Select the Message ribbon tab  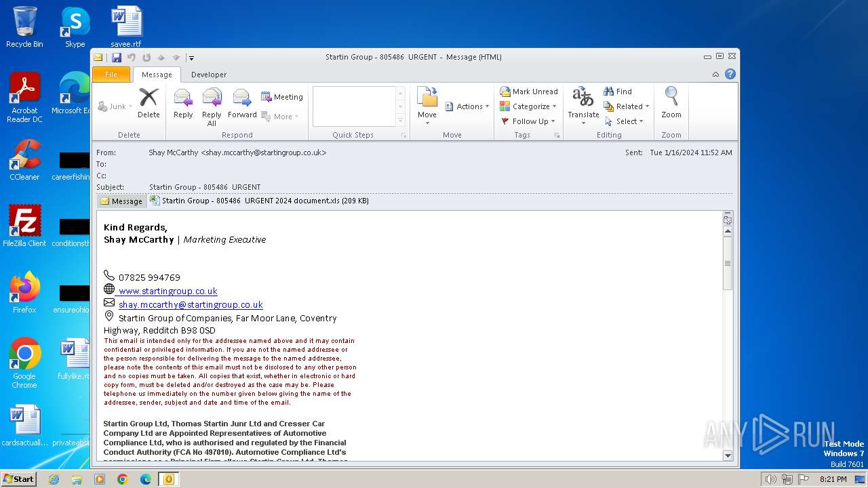[157, 75]
